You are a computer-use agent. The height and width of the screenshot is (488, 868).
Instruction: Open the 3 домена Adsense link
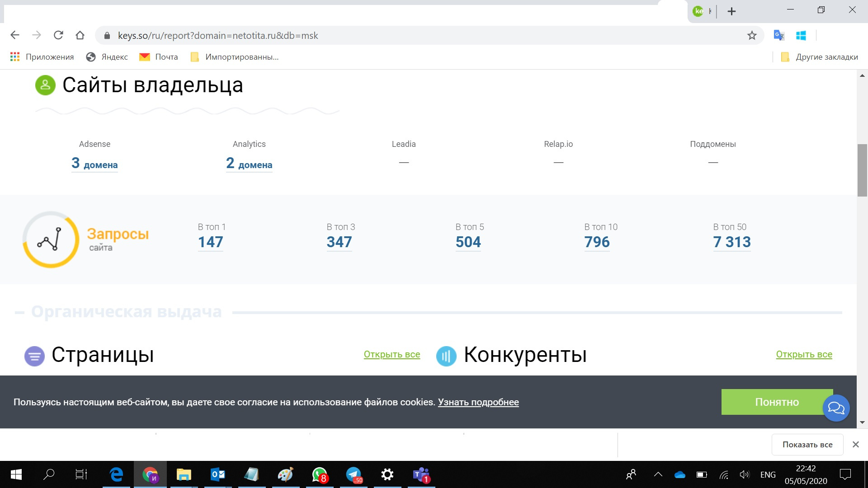click(94, 164)
